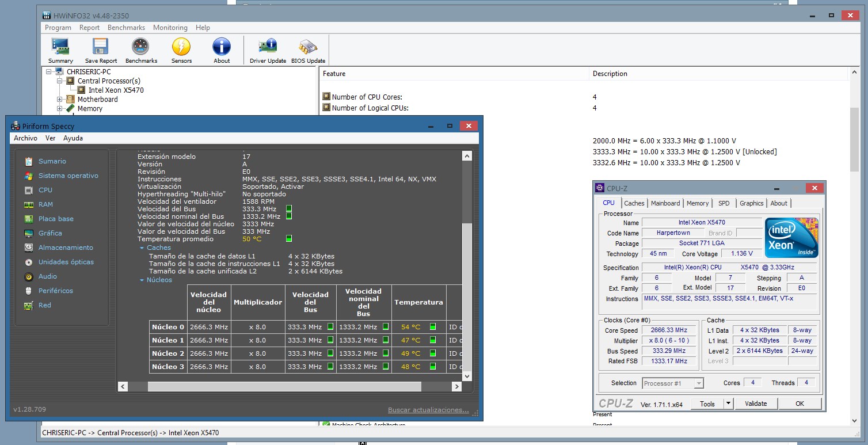Open the Monitoring menu
The image size is (868, 445).
pyautogui.click(x=170, y=28)
